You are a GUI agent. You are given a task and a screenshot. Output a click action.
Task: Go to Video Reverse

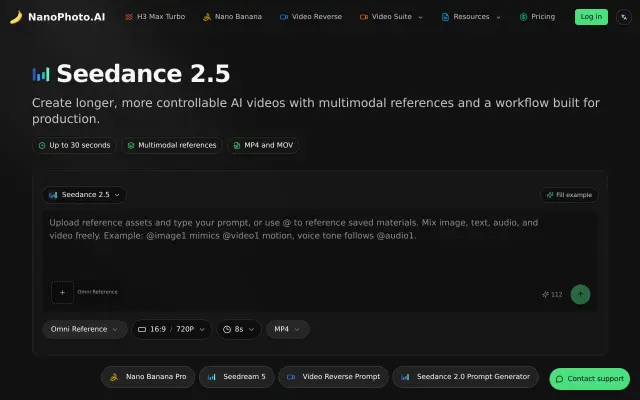(311, 17)
